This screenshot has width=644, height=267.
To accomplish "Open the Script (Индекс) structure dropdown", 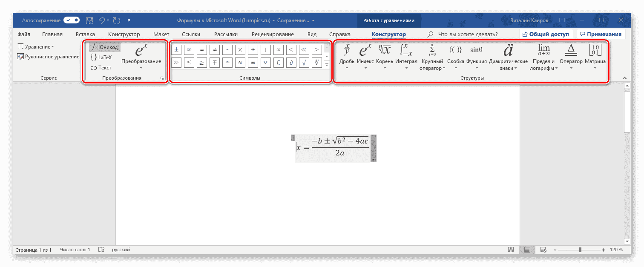I will [x=365, y=56].
